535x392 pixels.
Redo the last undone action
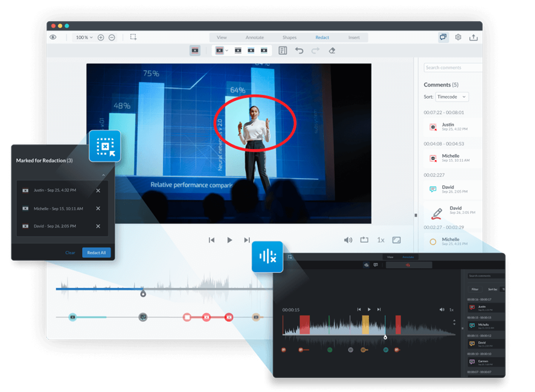(315, 51)
